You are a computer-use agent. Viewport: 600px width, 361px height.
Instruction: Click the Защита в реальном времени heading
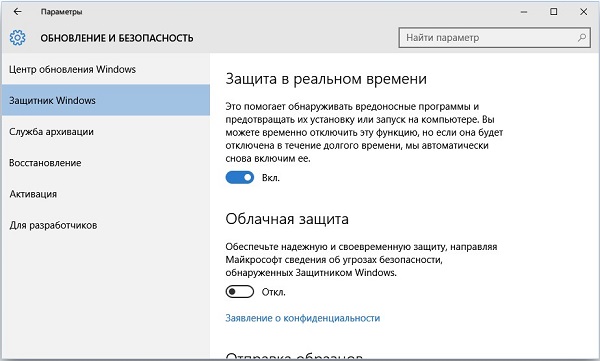[x=326, y=78]
